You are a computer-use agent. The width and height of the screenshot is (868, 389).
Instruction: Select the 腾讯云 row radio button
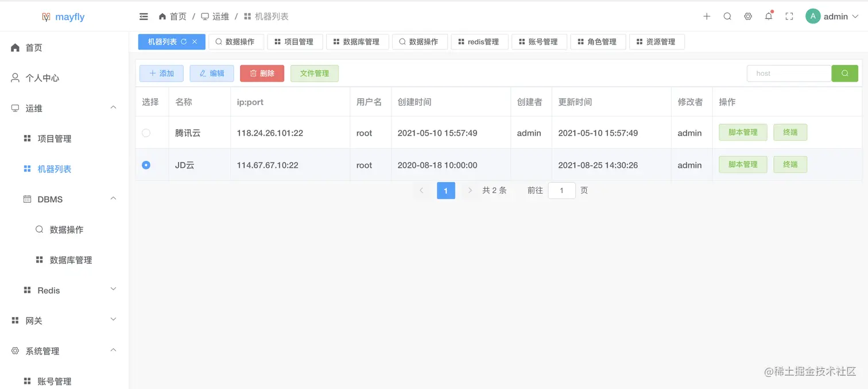pyautogui.click(x=146, y=133)
